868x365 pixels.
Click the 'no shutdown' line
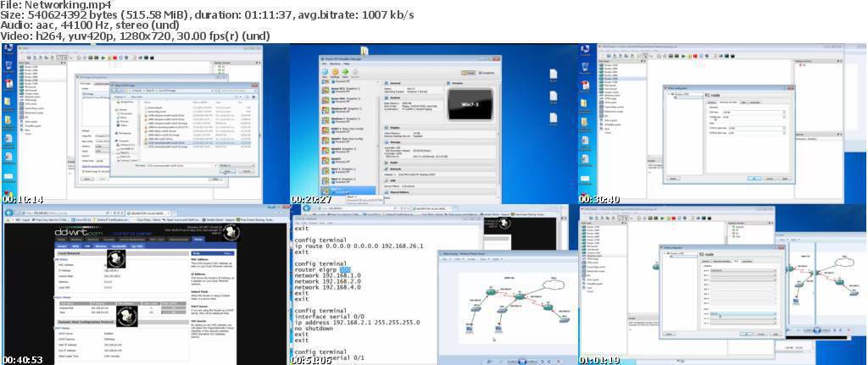coord(314,329)
